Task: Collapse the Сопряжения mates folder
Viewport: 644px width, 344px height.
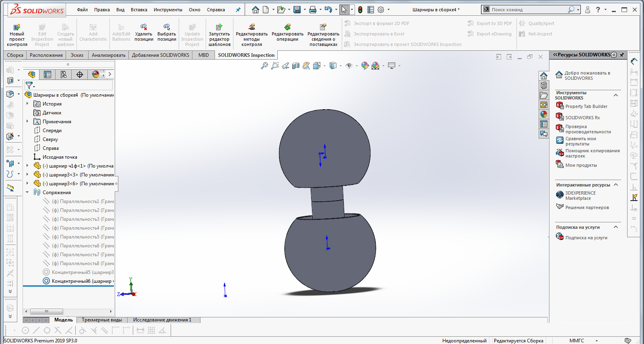Action: (27, 193)
